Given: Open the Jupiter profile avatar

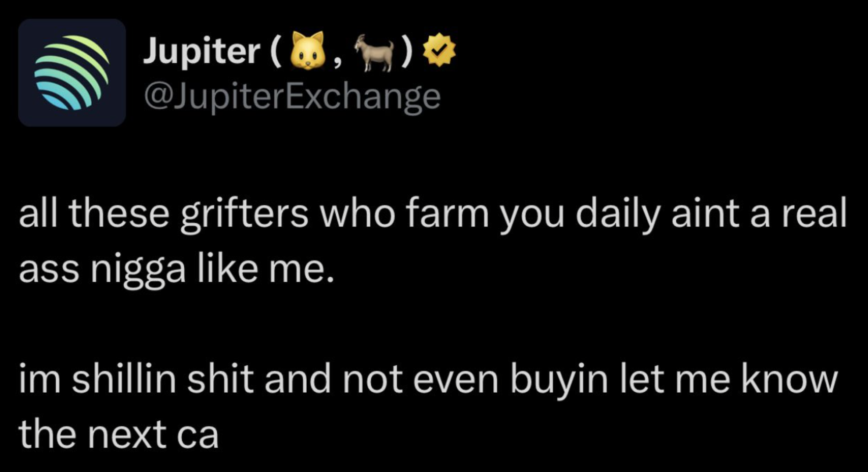Looking at the screenshot, I should pyautogui.click(x=72, y=72).
